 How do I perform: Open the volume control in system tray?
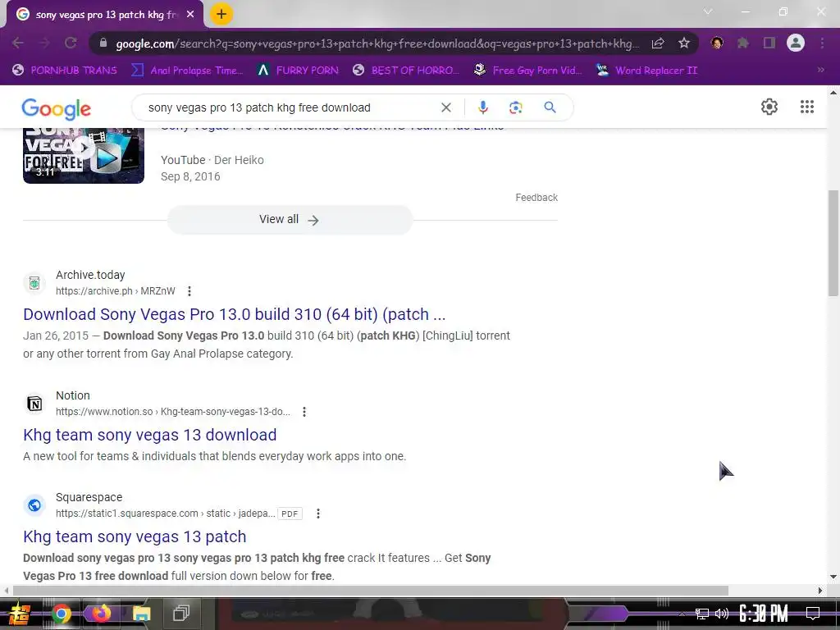click(x=722, y=614)
